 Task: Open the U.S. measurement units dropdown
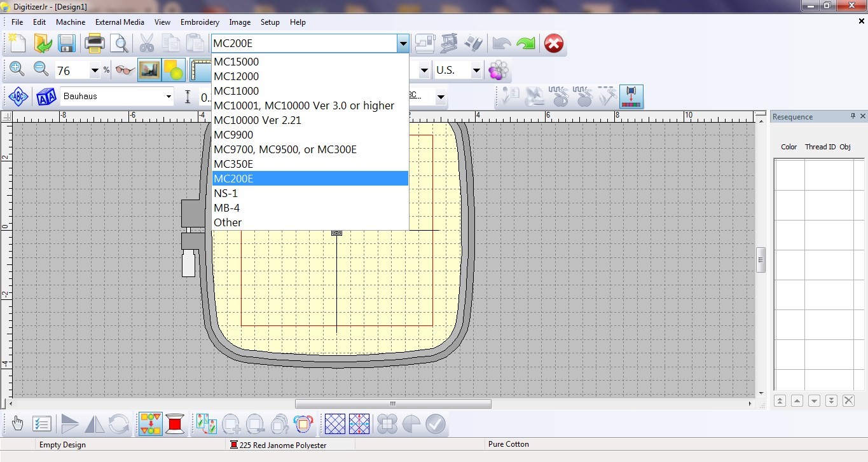pyautogui.click(x=476, y=71)
